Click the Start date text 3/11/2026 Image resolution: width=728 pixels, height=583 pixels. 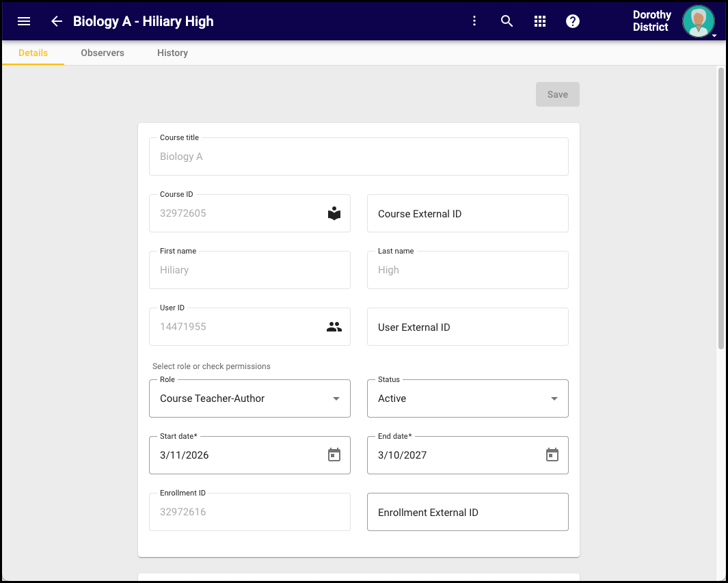[x=185, y=455]
